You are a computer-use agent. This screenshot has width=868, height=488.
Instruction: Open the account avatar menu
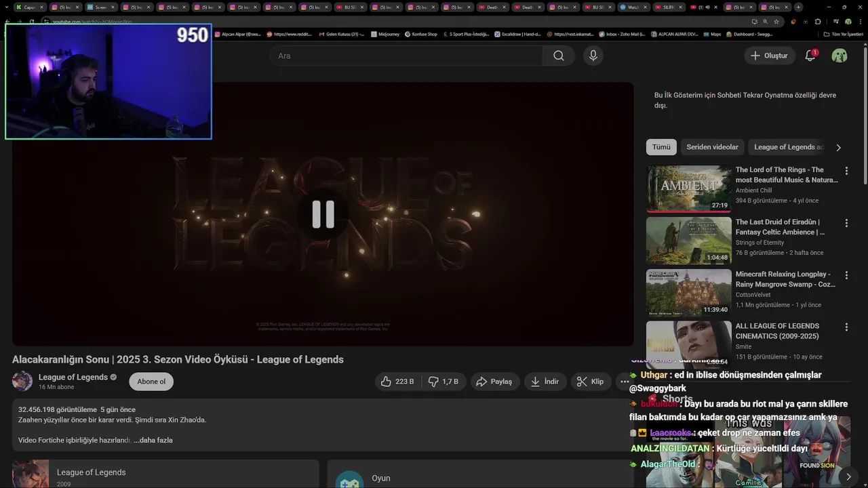(x=840, y=56)
